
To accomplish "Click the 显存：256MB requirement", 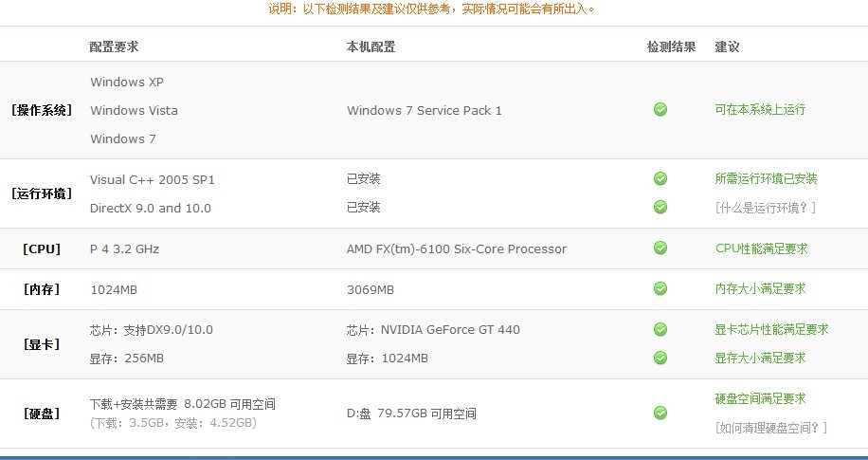I will click(127, 359).
